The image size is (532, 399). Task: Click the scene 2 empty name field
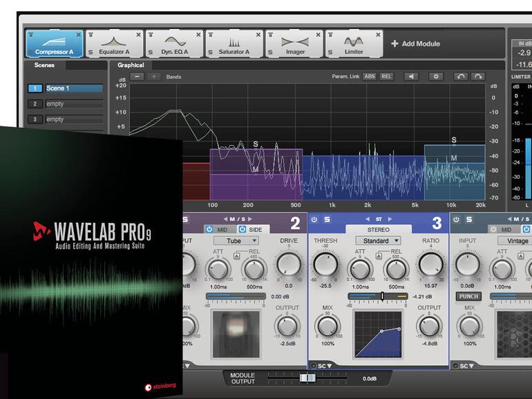tap(75, 104)
